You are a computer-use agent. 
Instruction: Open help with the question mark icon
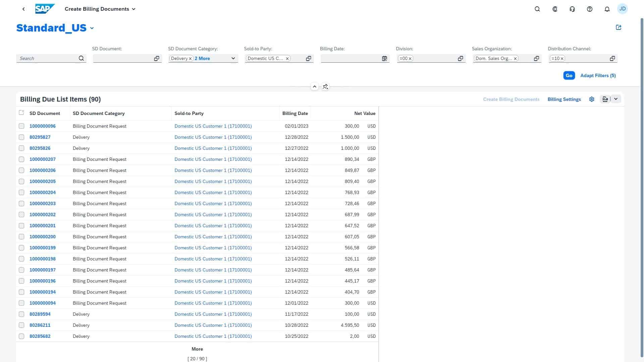coord(589,9)
